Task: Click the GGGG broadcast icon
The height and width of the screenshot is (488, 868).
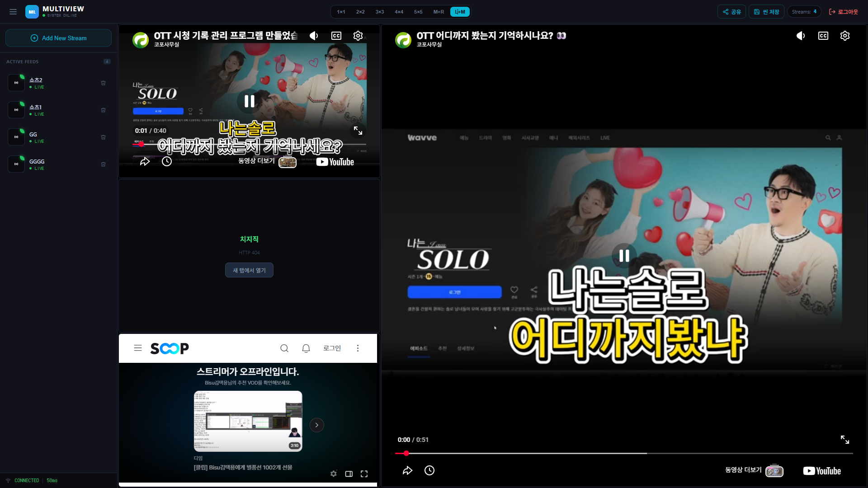Action: [16, 164]
